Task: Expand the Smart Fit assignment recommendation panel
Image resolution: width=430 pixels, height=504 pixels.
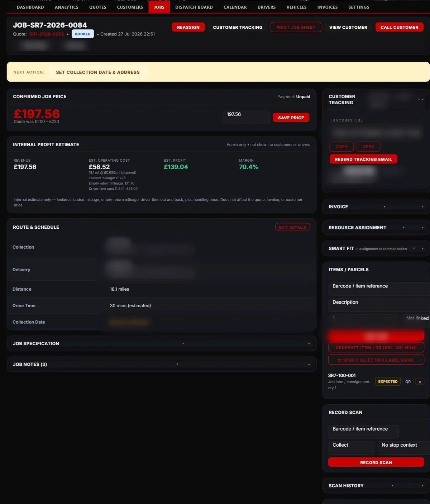Action: click(376, 248)
